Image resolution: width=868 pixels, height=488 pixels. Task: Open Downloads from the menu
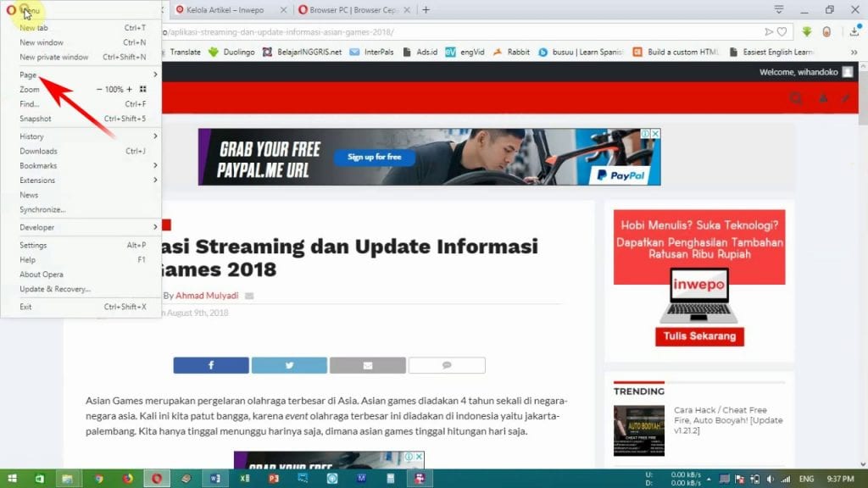(x=82, y=151)
